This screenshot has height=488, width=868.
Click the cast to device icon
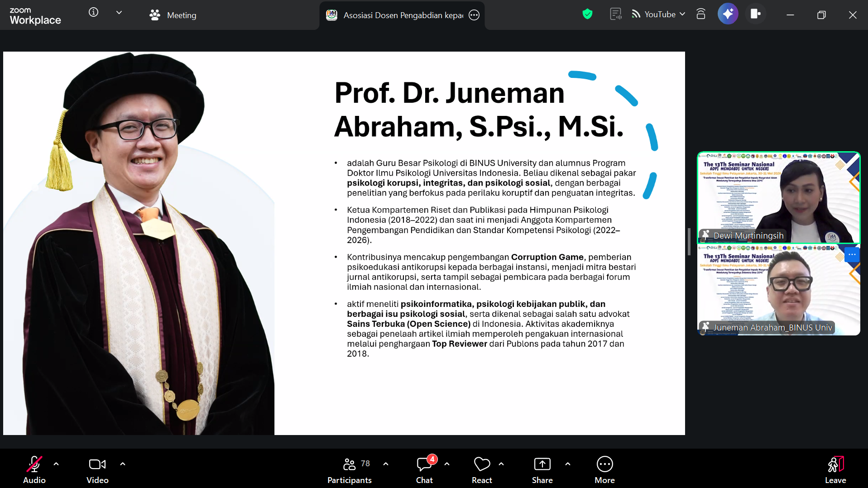701,14
